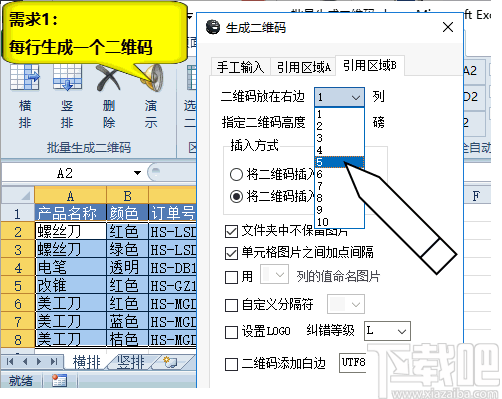The image size is (502, 399).
Task: Open the Name Box dropdown arrow
Action: point(137,173)
